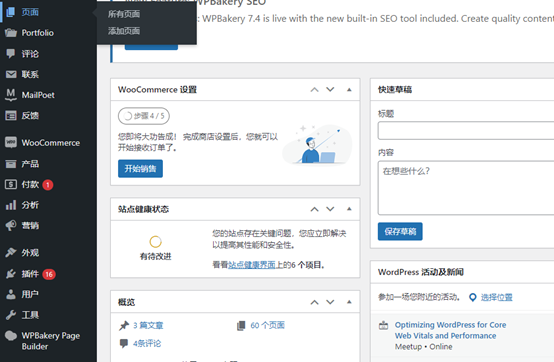Click the WooCommerce logo icon
This screenshot has height=362, width=554.
click(x=11, y=143)
